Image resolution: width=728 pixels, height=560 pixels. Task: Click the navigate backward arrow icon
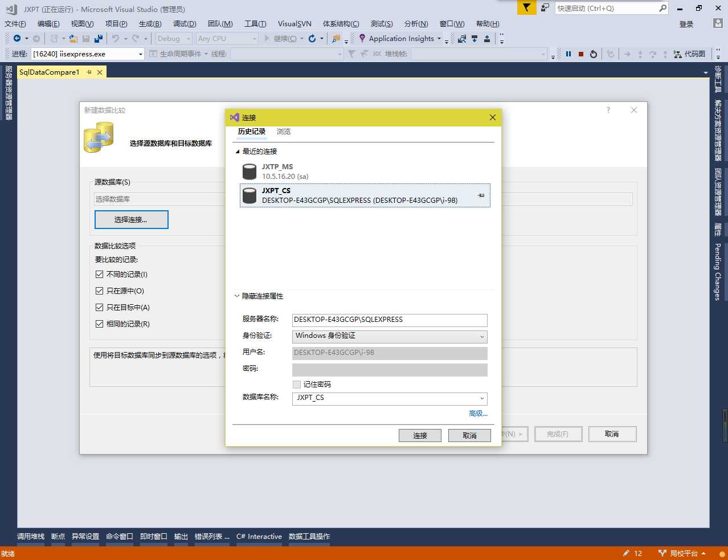coord(17,38)
